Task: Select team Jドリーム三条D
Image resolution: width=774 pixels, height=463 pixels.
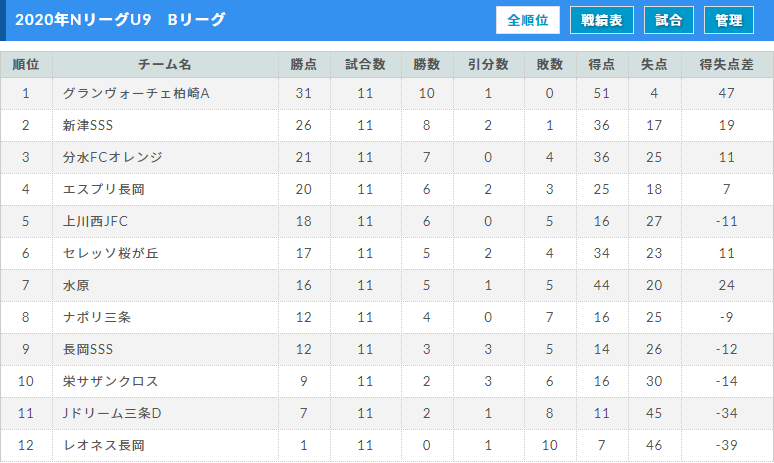Action: (112, 413)
